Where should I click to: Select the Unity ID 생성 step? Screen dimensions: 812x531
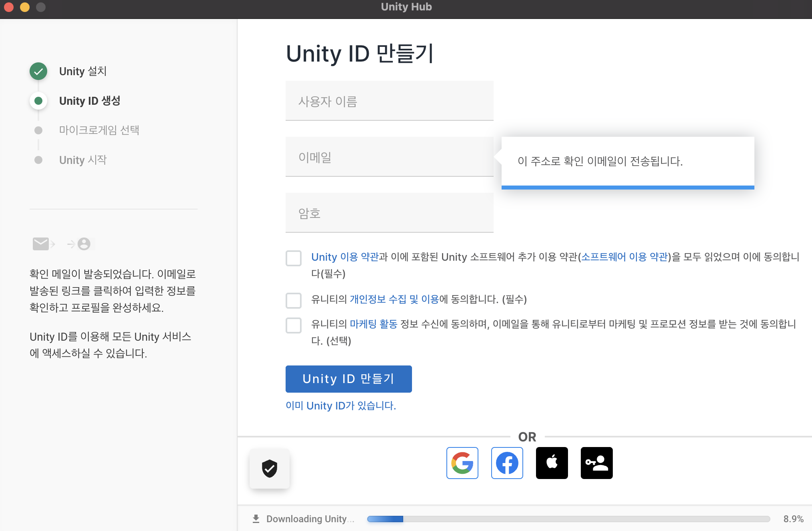pos(90,101)
